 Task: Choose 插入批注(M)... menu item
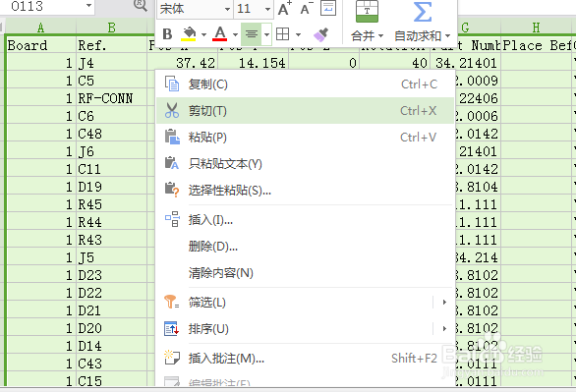[x=306, y=358]
